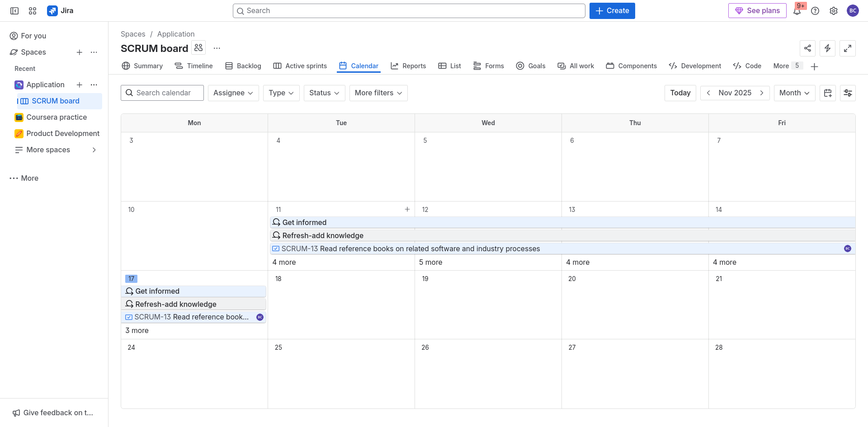Add work item on November 11
The image size is (868, 427).
407,209
